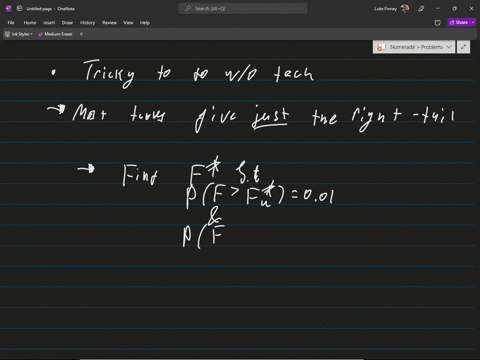Open Luke Finney account profile picture
Screen dimensions: 480x360
405,9
